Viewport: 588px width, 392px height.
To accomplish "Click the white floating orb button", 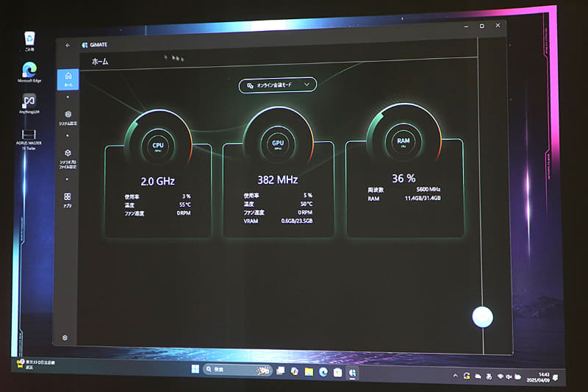I will click(483, 317).
